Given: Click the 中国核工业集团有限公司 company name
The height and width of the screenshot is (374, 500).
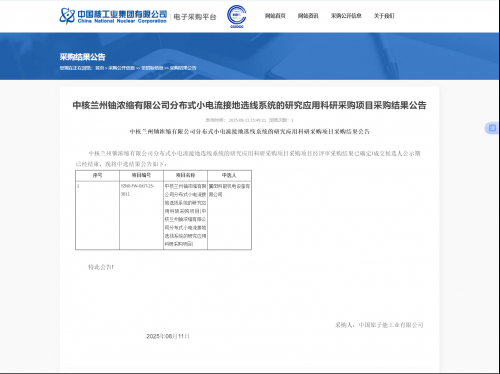Looking at the screenshot, I should pyautogui.click(x=122, y=14).
